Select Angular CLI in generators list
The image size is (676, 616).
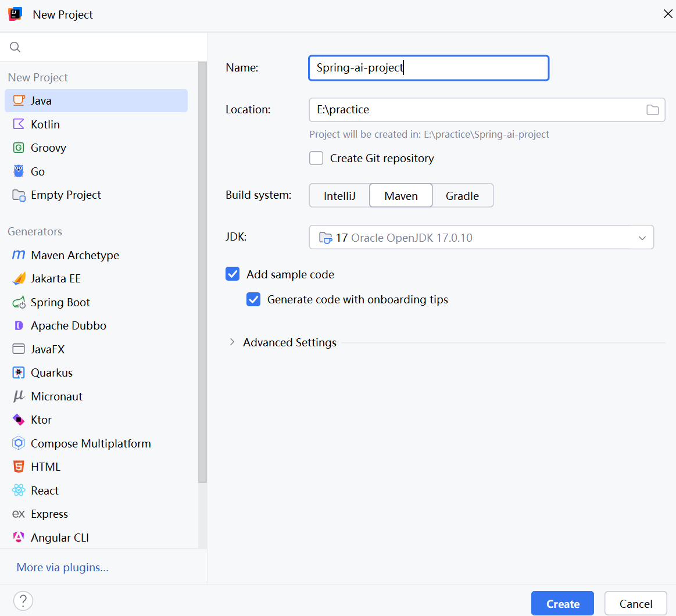click(96, 537)
